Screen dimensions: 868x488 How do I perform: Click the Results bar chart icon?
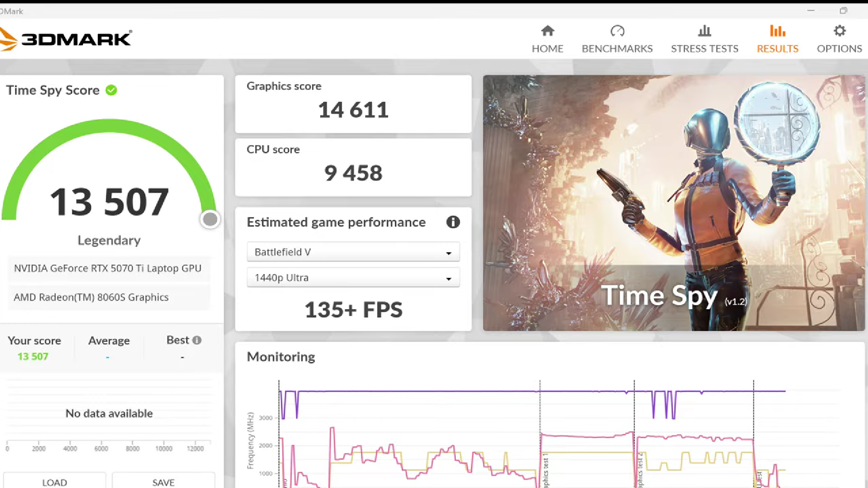click(778, 31)
